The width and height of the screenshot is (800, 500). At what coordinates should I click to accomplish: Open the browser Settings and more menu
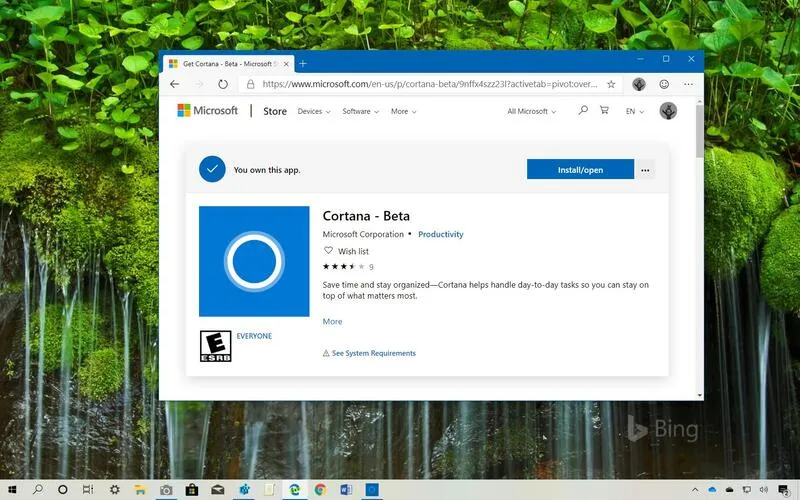(688, 84)
